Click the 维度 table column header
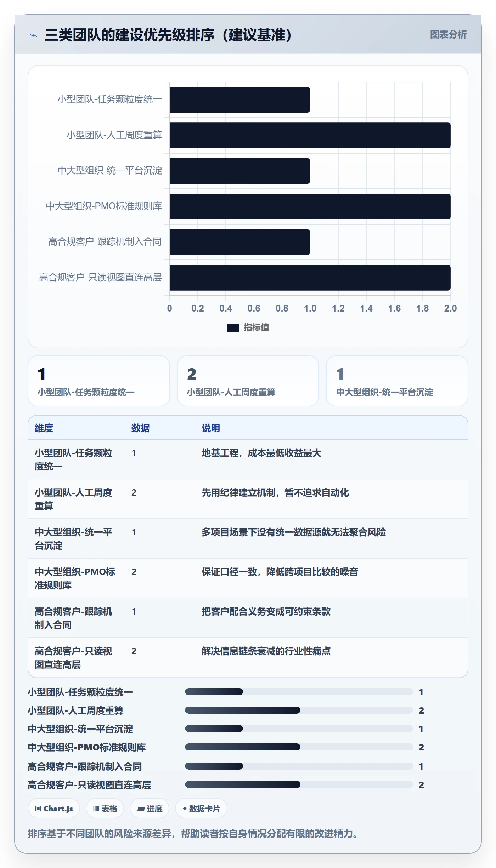 [44, 428]
